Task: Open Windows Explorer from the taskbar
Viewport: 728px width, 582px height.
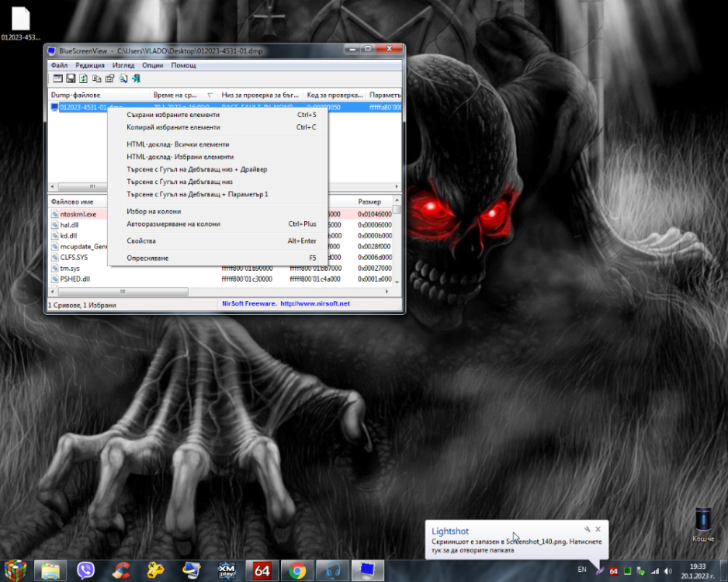Action: [x=50, y=570]
